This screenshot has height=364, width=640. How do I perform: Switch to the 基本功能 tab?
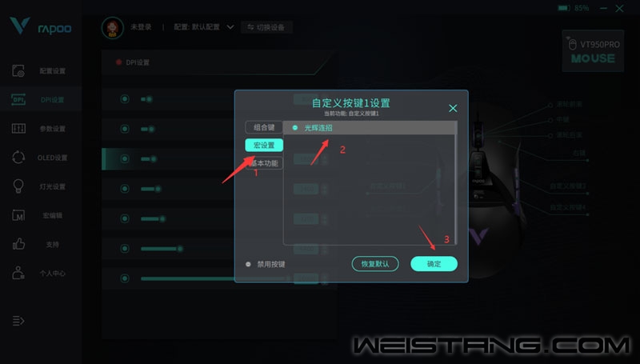point(264,163)
